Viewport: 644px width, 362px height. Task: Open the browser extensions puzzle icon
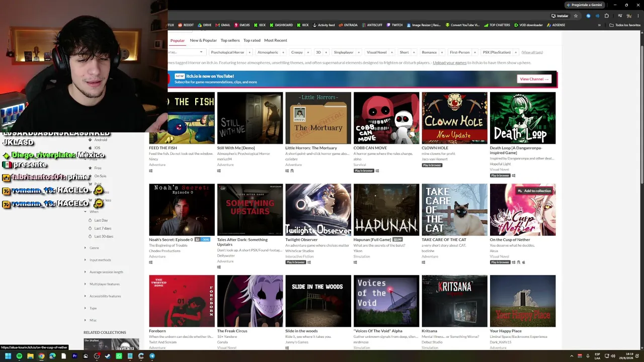(607, 16)
